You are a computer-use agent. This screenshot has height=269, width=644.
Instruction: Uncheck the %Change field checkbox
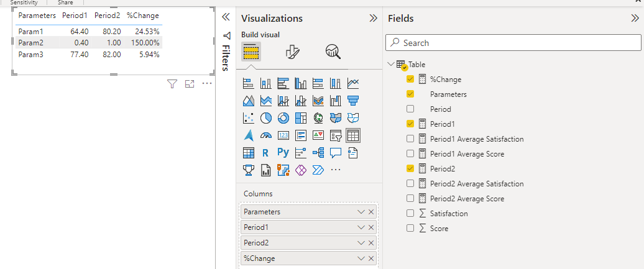(410, 79)
